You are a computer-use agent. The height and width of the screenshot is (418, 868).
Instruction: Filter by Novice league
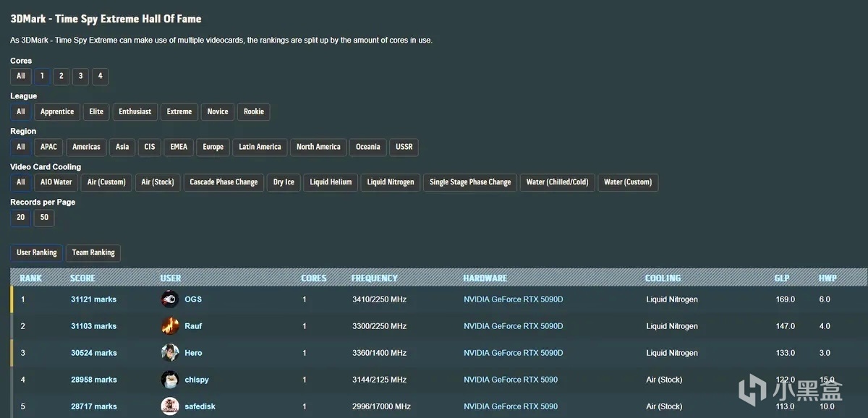pos(218,111)
